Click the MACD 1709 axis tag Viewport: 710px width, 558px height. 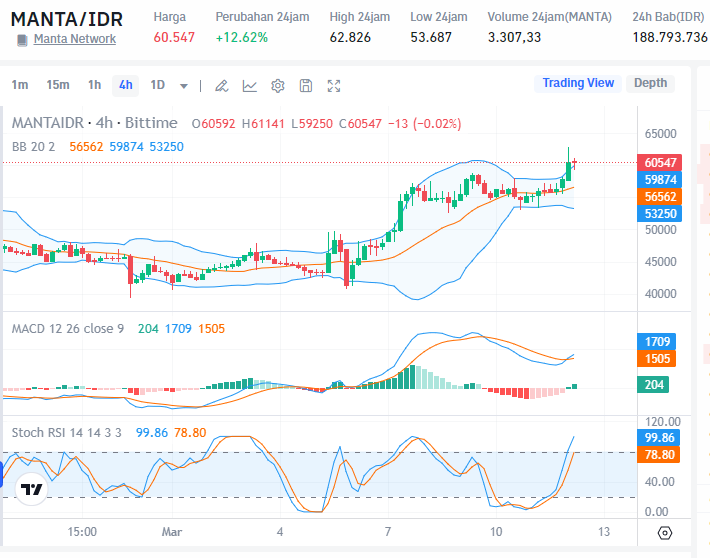pyautogui.click(x=657, y=342)
